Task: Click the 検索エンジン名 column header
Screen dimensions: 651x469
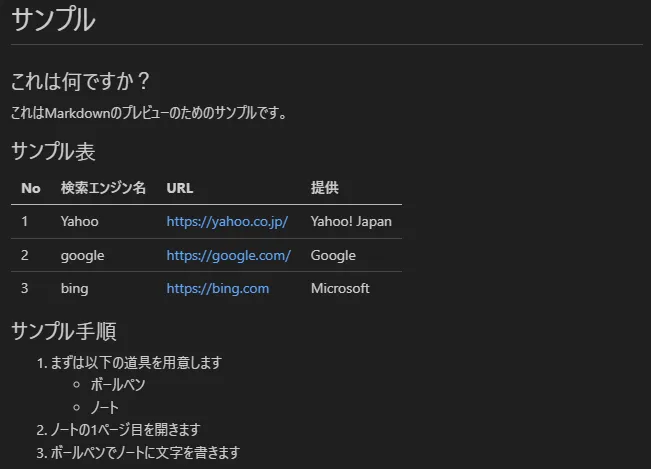Action: (x=103, y=188)
